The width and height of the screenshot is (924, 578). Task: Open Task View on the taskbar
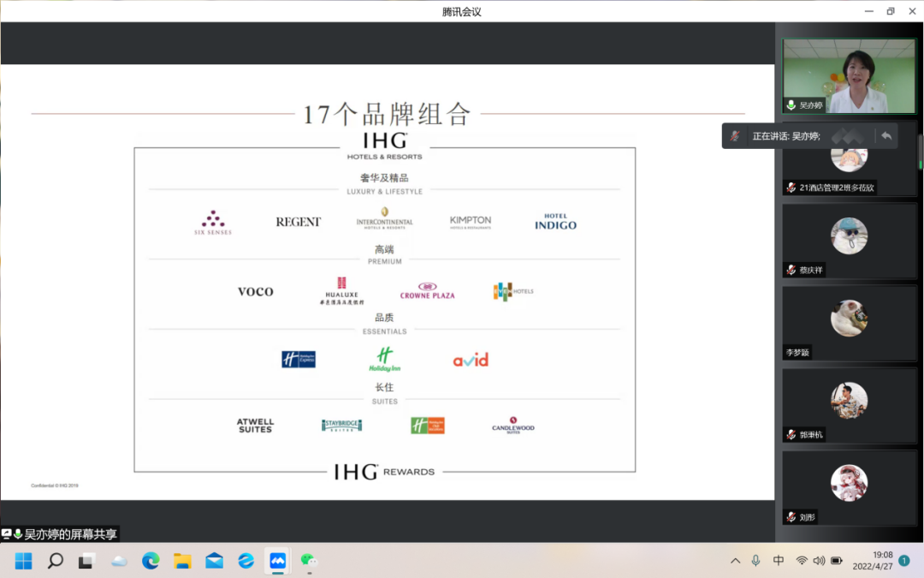tap(86, 560)
